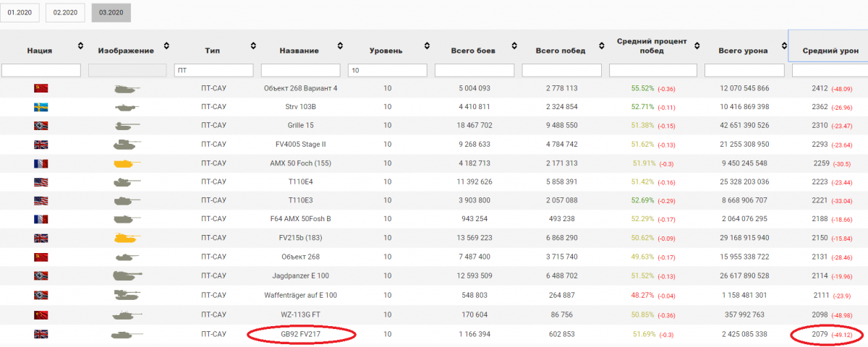Switch to the 01.2020 period tab
868x347 pixels.
pos(20,12)
